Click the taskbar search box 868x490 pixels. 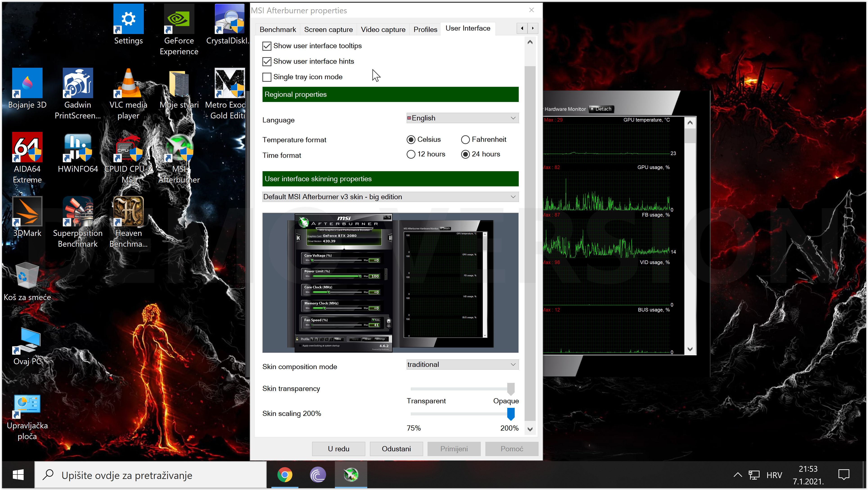tap(150, 475)
